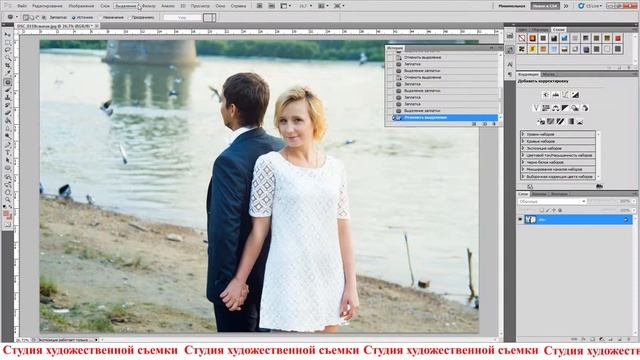640x360 pixels.
Task: Add an Exposure adjustment
Action: coord(575,95)
